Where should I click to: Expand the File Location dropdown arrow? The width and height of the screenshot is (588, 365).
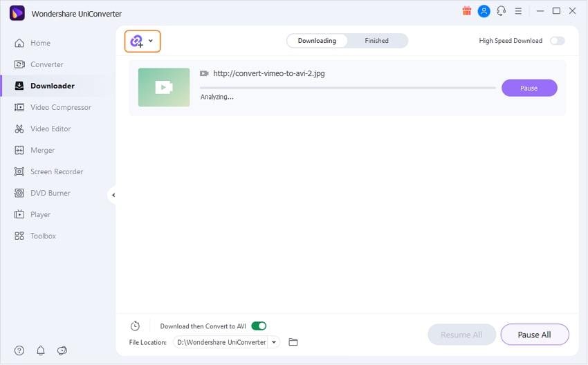274,341
